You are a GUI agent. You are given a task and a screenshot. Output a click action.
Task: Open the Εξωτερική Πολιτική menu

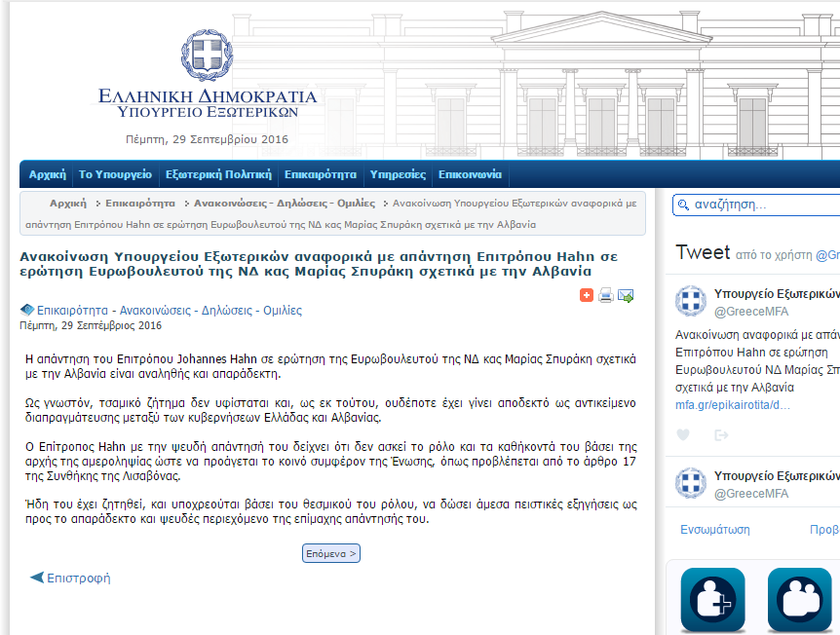[218, 175]
